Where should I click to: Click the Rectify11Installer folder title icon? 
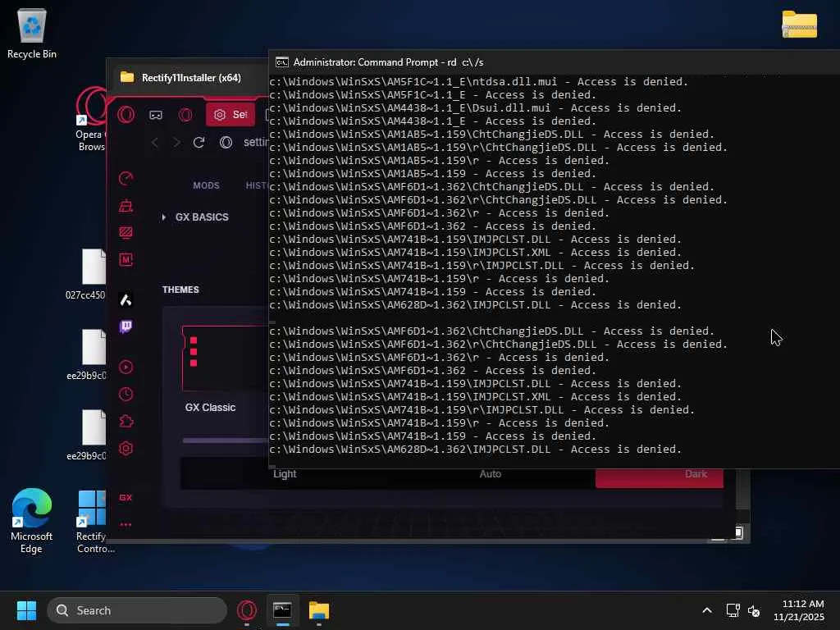coord(127,78)
